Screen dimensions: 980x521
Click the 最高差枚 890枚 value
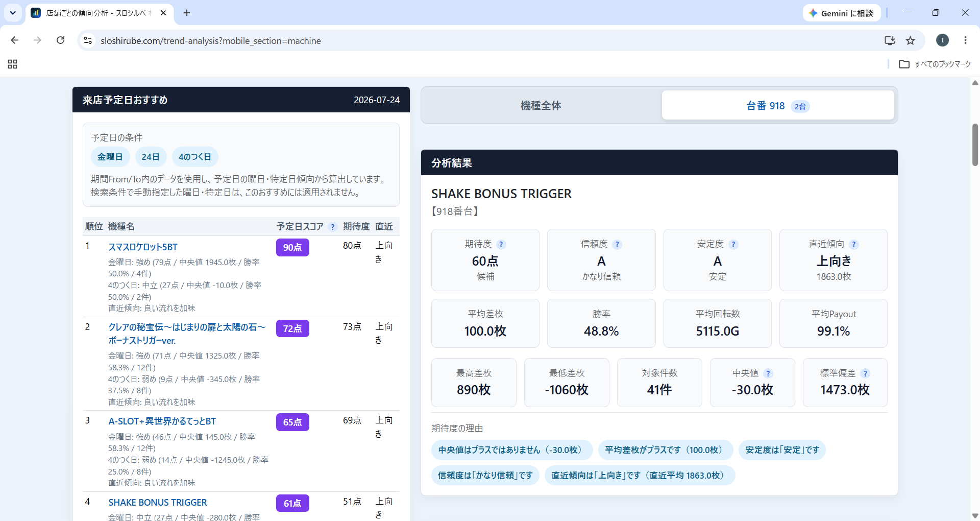[x=474, y=390]
